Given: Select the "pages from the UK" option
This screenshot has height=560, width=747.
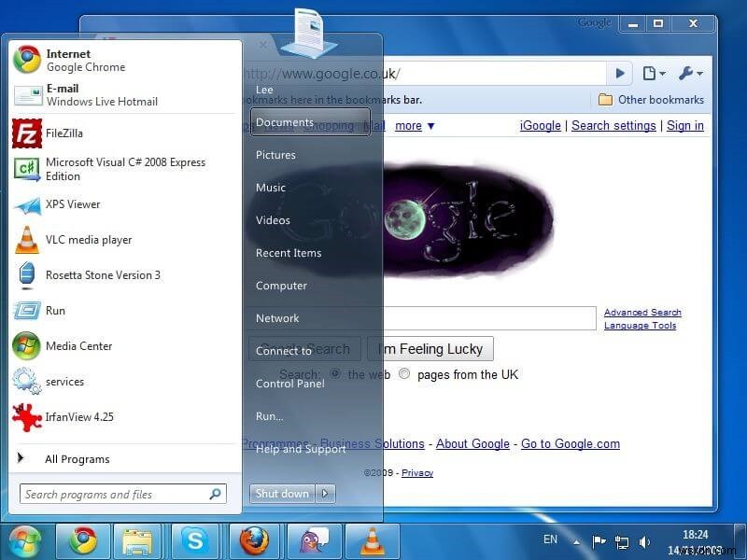Looking at the screenshot, I should (404, 373).
